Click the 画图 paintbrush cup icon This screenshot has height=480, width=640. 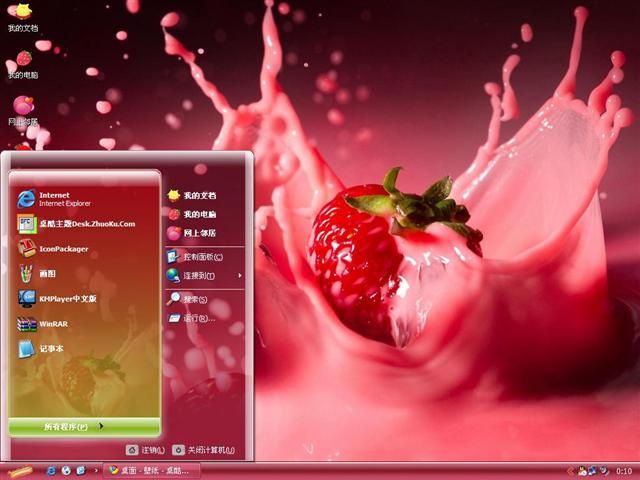pyautogui.click(x=26, y=273)
